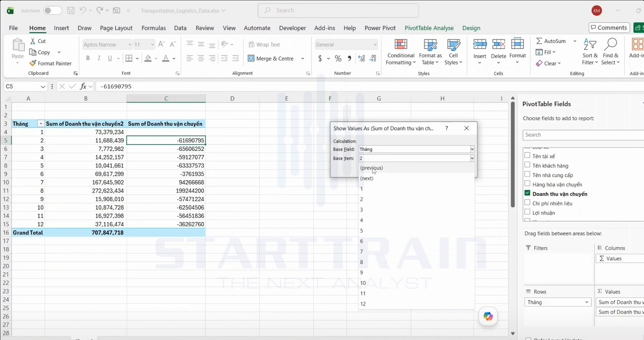This screenshot has width=644, height=340.
Task: Open the font color picker arrow
Action: tap(174, 58)
